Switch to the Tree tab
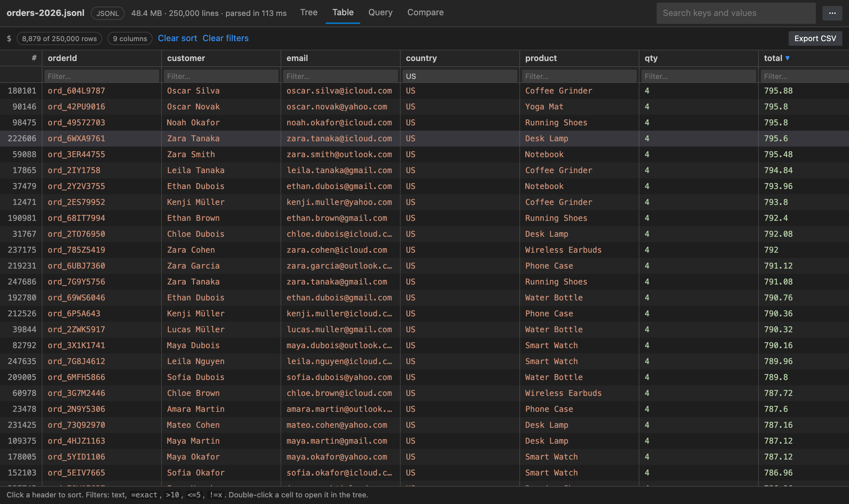Viewport: 849px width, 504px height. (308, 12)
